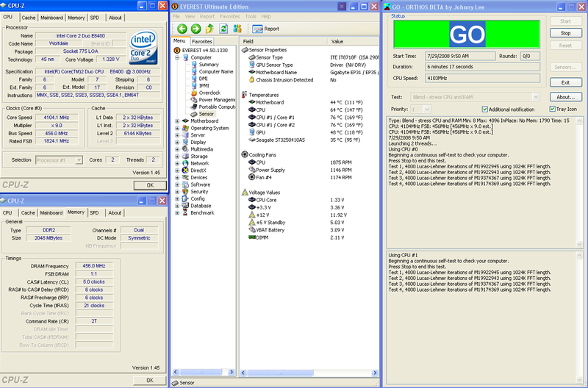The image size is (588, 388).
Task: Toggle the Additional notification checkbox
Action: pyautogui.click(x=485, y=109)
